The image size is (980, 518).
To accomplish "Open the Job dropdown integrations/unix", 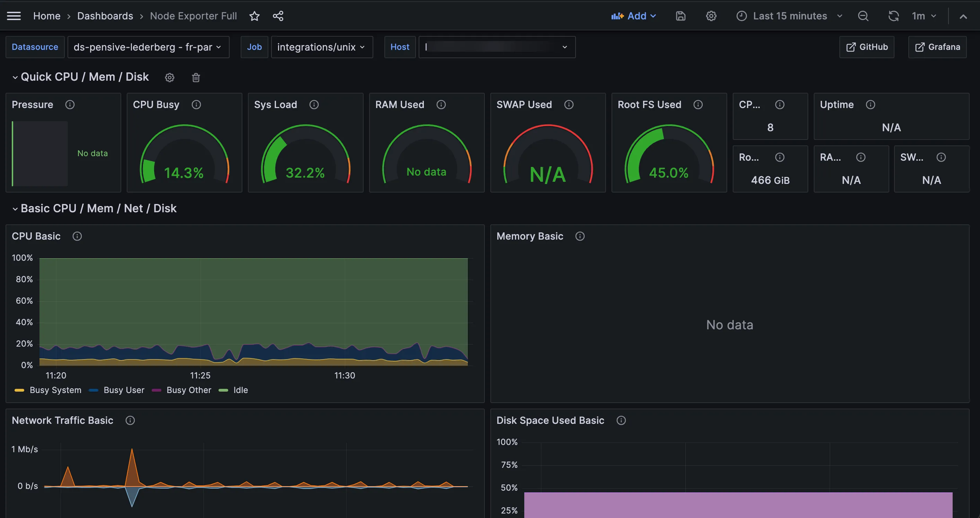I will [321, 47].
